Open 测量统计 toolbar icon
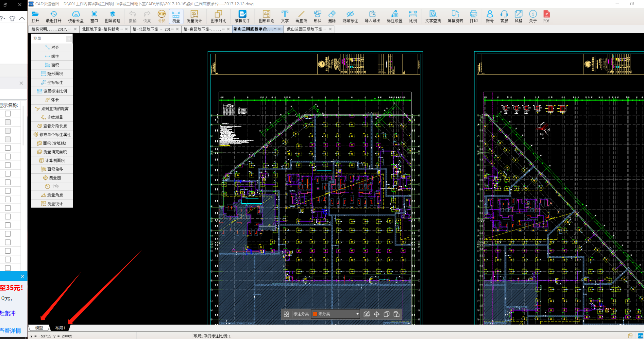644x339 pixels. [x=194, y=16]
